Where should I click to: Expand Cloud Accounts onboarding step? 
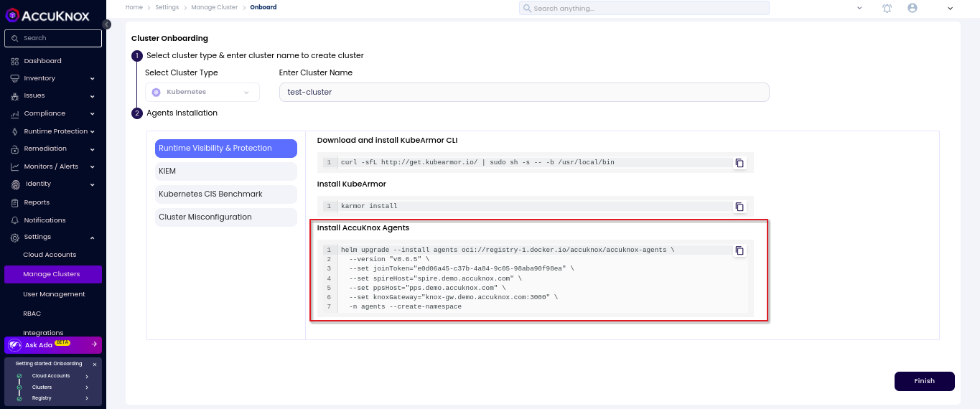[x=87, y=376]
